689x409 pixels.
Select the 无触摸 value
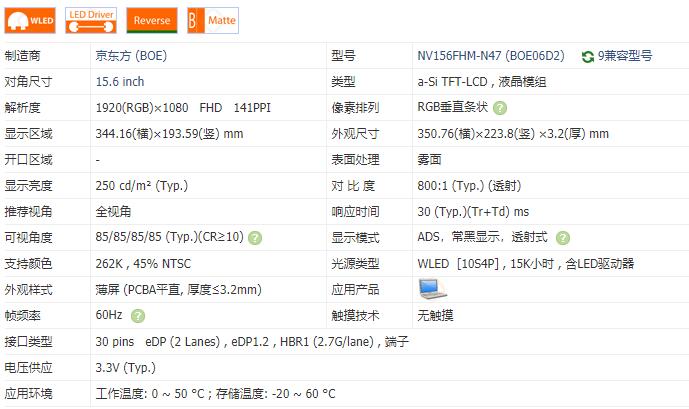pyautogui.click(x=435, y=315)
